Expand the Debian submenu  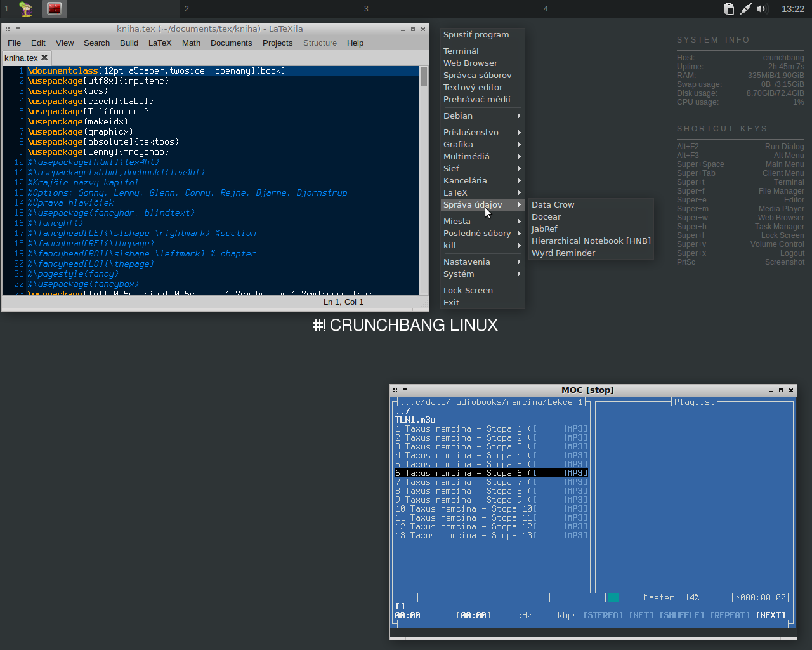tap(482, 116)
